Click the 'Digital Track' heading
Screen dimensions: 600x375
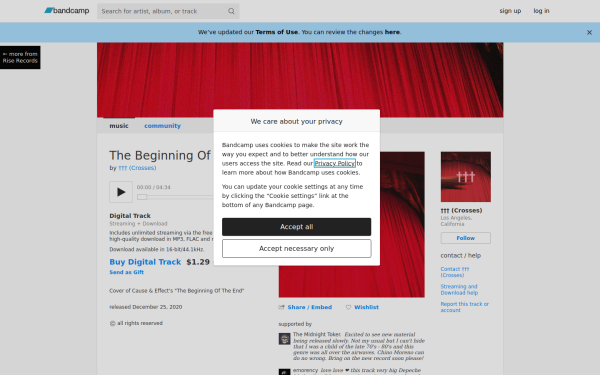coord(130,216)
